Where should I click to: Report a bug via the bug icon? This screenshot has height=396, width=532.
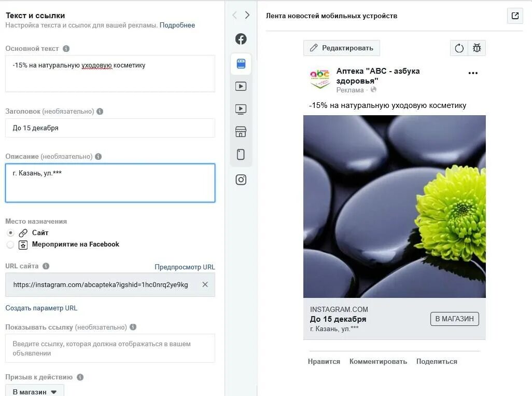[x=477, y=48]
